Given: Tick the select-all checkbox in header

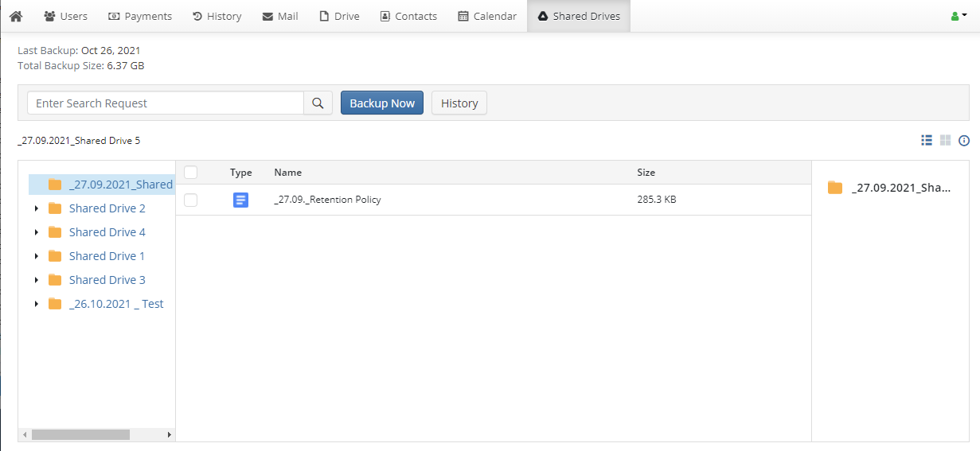Looking at the screenshot, I should pyautogui.click(x=190, y=173).
